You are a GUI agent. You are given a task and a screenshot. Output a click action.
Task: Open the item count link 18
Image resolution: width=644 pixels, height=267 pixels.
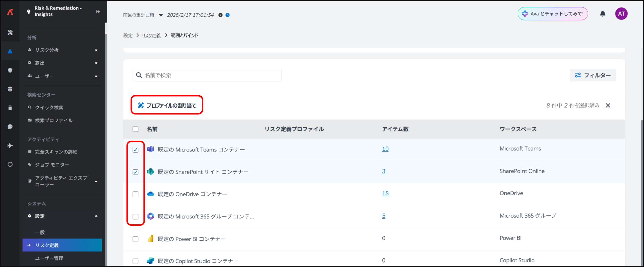point(385,193)
